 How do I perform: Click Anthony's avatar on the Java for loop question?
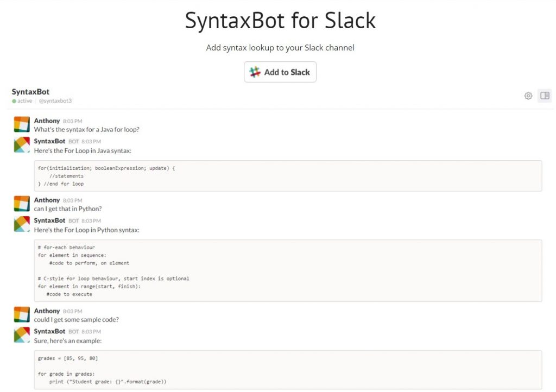[22, 124]
